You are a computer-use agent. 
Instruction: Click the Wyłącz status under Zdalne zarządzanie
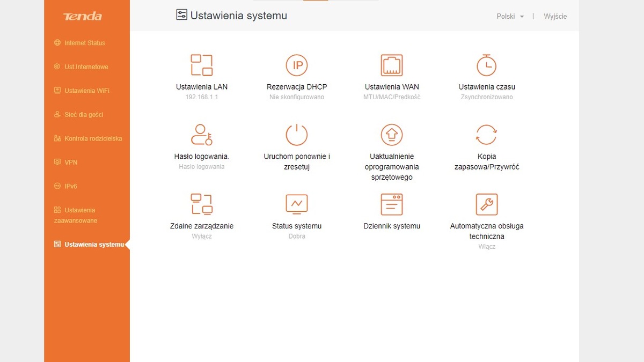click(202, 237)
